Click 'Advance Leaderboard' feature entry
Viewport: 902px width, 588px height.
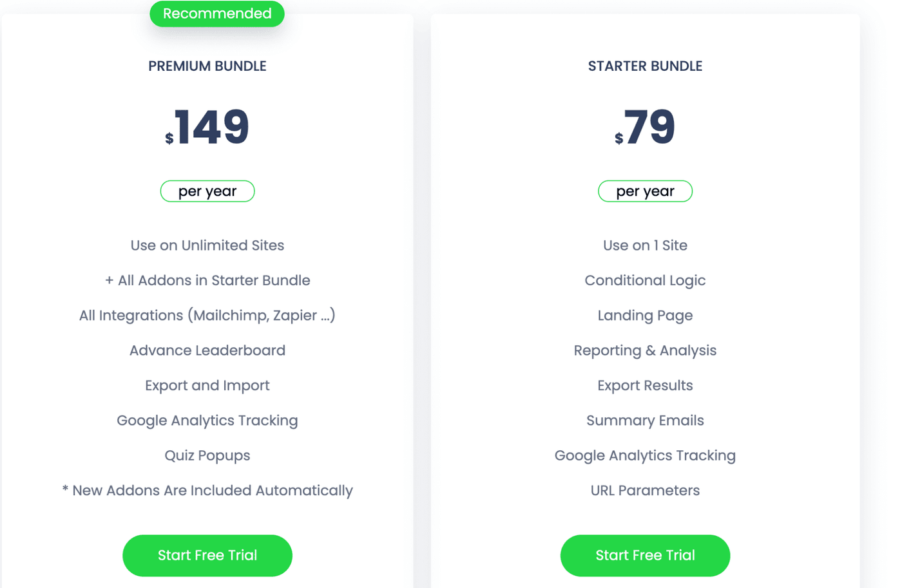207,350
